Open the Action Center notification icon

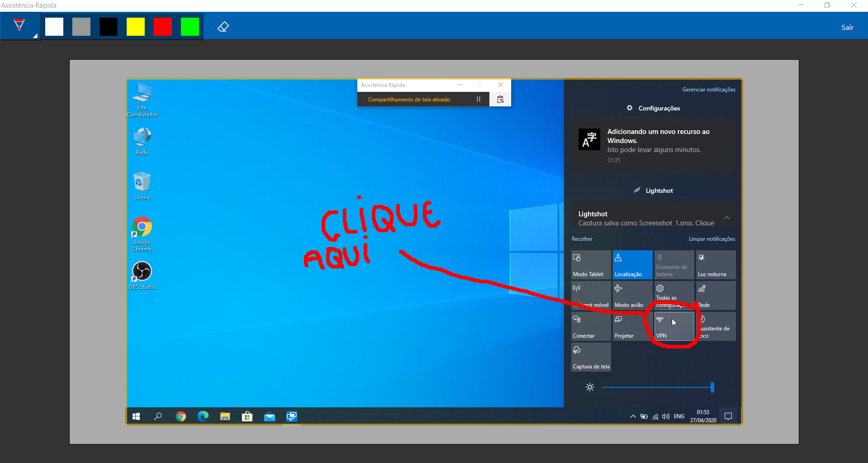pyautogui.click(x=728, y=416)
